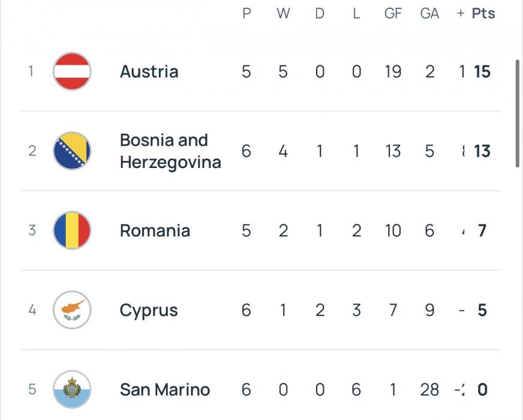The width and height of the screenshot is (523, 420).
Task: Click the Bosnia and Herzegovina flag icon
Action: point(72,151)
